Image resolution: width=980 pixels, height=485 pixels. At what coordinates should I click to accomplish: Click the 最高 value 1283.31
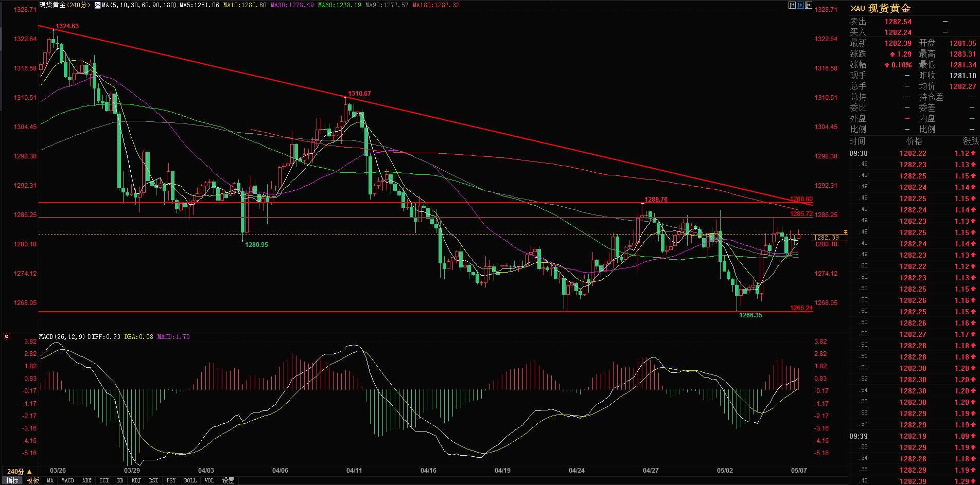click(x=962, y=54)
